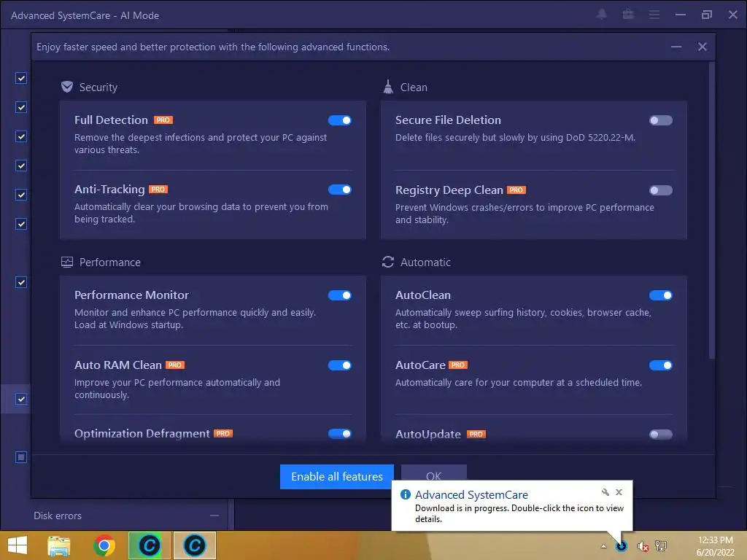
Task: Uncheck the sixth sidebar checkbox
Action: coord(21,224)
